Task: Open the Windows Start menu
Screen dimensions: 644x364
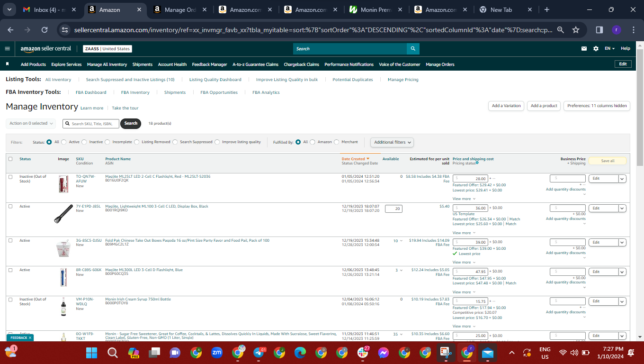Action: pyautogui.click(x=91, y=353)
